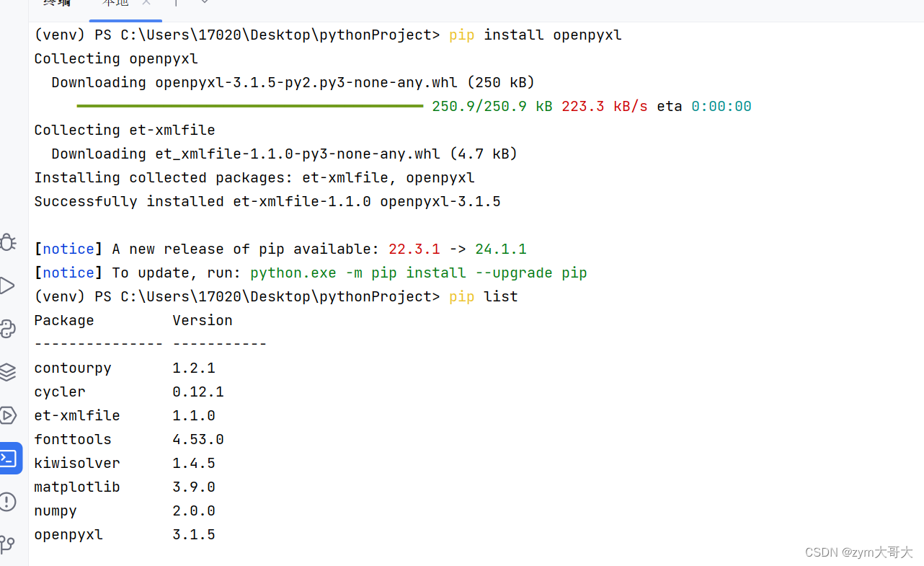Click the 终端 panel title
The image size is (924, 566).
coord(56,4)
